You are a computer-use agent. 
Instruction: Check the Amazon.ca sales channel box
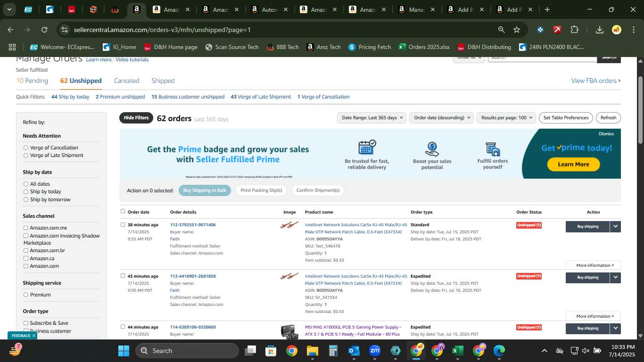pos(26,258)
